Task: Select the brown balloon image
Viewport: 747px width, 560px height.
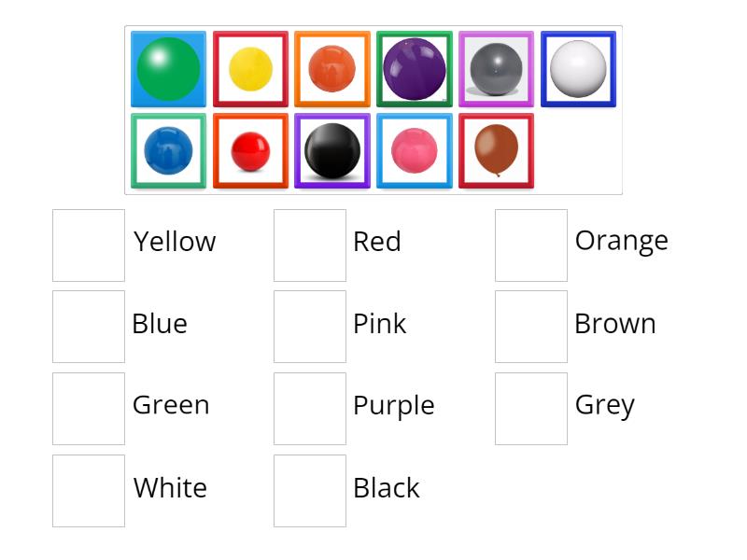Action: pyautogui.click(x=496, y=151)
